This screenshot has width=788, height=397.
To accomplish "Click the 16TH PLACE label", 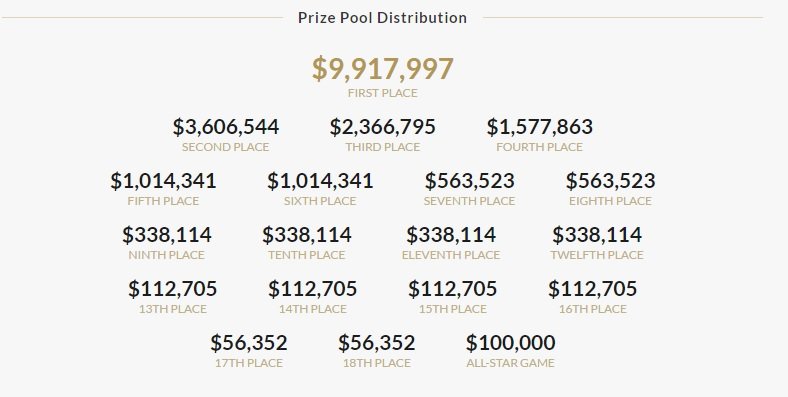I will point(593,309).
